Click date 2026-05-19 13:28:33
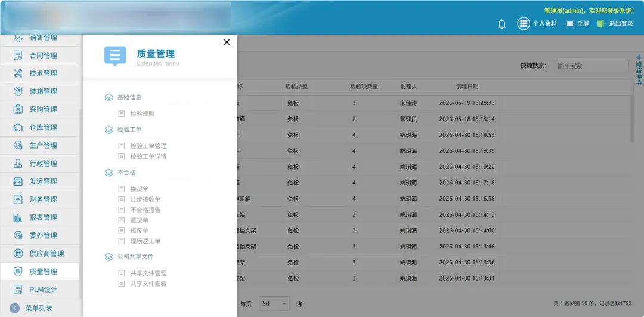The height and width of the screenshot is (317, 644). (x=467, y=103)
